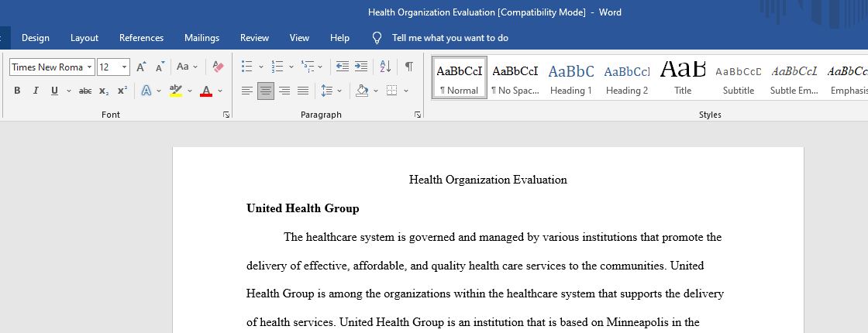Expand underline style dropdown arrow
This screenshot has height=333, width=868.
point(69,91)
